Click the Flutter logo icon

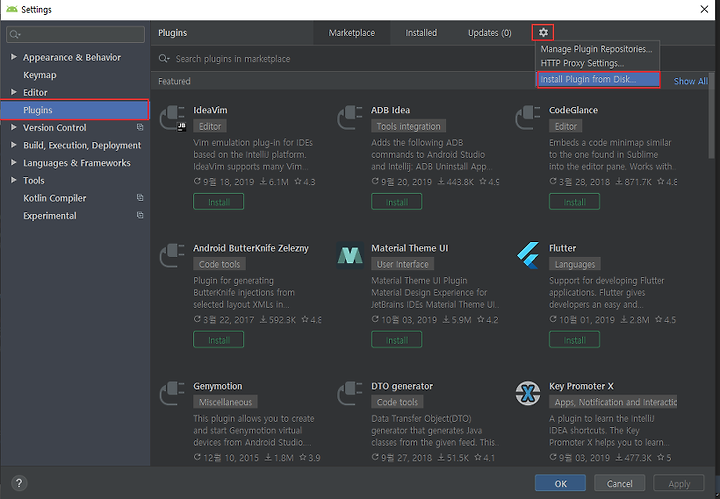[x=528, y=256]
